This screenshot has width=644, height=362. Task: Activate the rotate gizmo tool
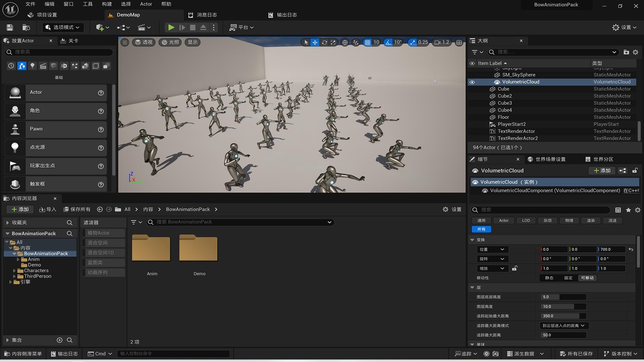click(x=325, y=42)
